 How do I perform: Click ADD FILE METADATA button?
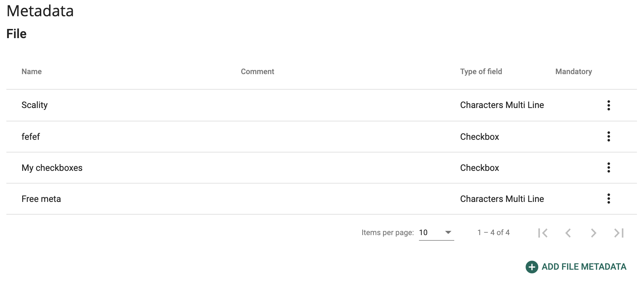coord(576,267)
